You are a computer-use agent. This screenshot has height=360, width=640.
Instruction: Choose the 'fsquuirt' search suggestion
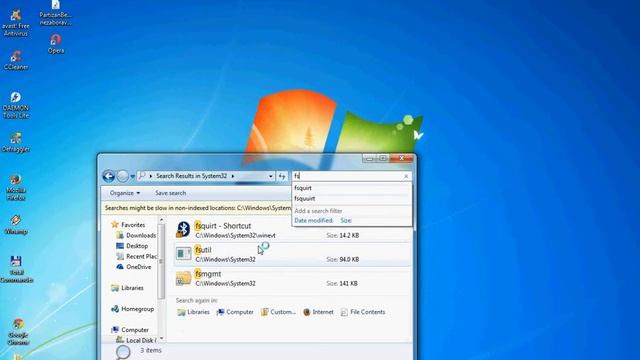pyautogui.click(x=304, y=199)
